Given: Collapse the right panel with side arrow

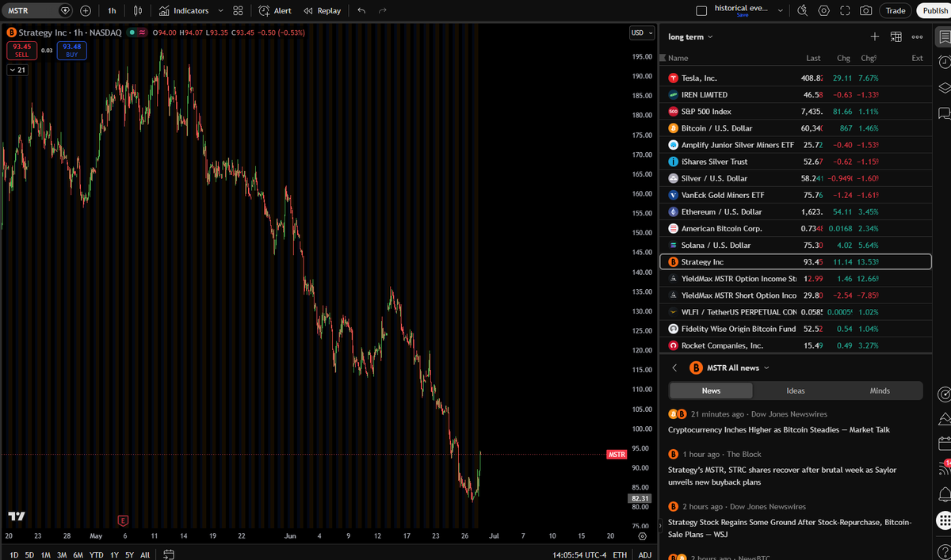Looking at the screenshot, I should click(x=661, y=525).
